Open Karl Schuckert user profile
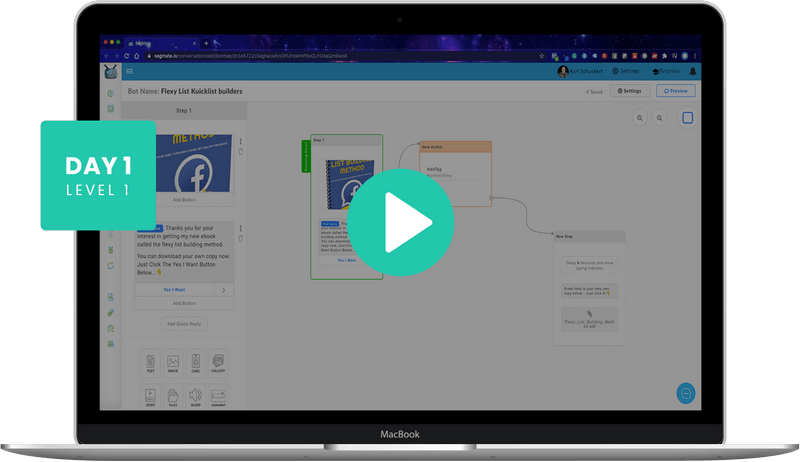The width and height of the screenshot is (800, 462). tap(580, 71)
